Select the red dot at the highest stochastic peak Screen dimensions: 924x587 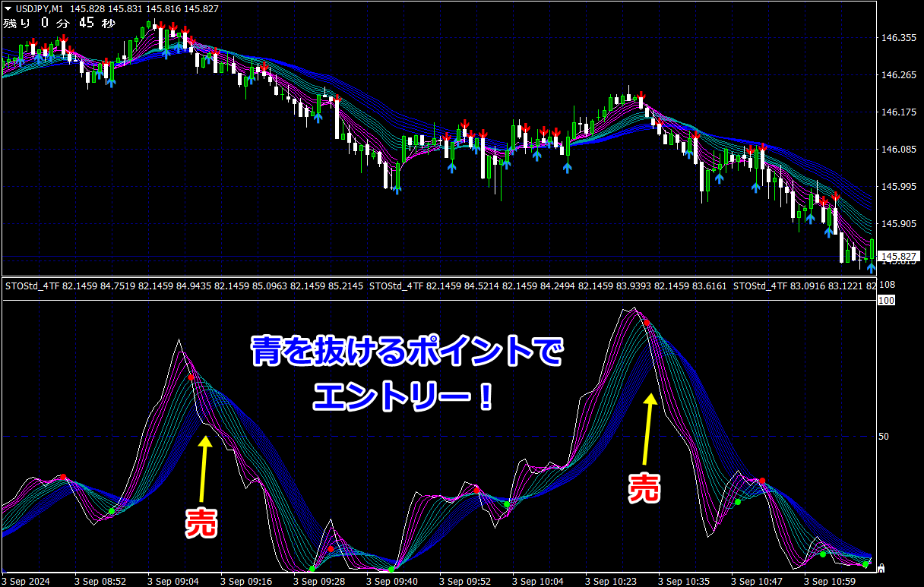(647, 323)
